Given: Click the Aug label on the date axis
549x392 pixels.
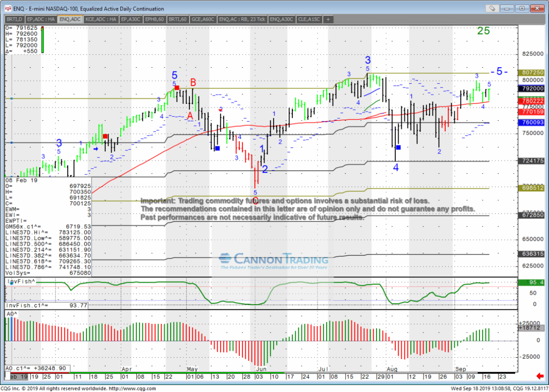Looking at the screenshot, I should 393,368.
